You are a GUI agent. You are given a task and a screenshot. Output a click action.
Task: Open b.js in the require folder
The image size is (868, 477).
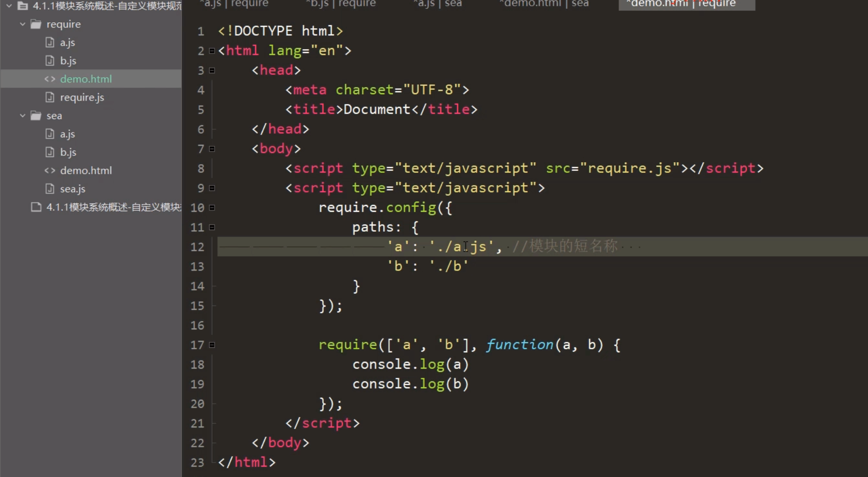(x=68, y=61)
